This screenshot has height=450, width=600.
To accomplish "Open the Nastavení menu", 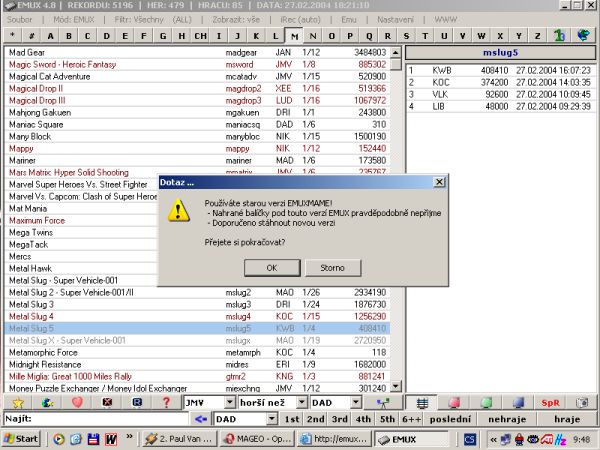I will pos(395,19).
